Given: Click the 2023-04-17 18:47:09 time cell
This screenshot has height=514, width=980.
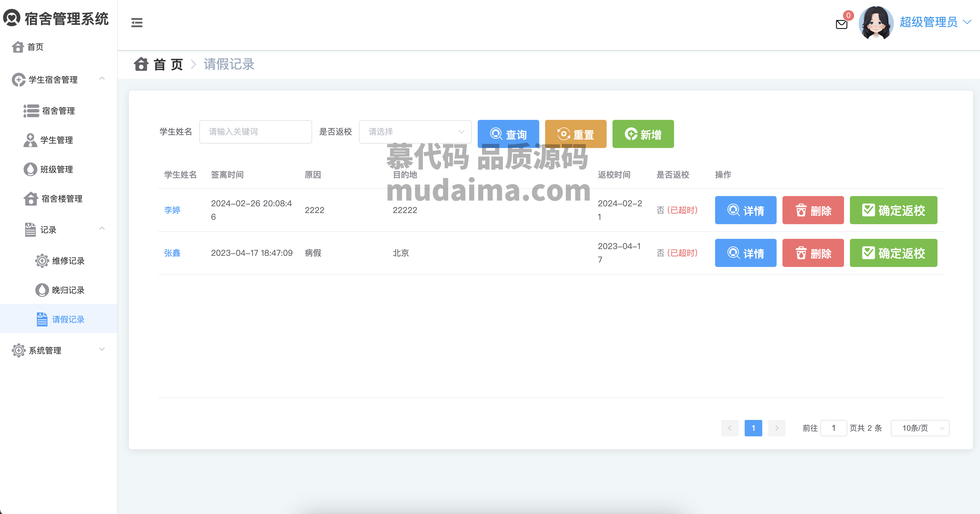Looking at the screenshot, I should tap(252, 253).
